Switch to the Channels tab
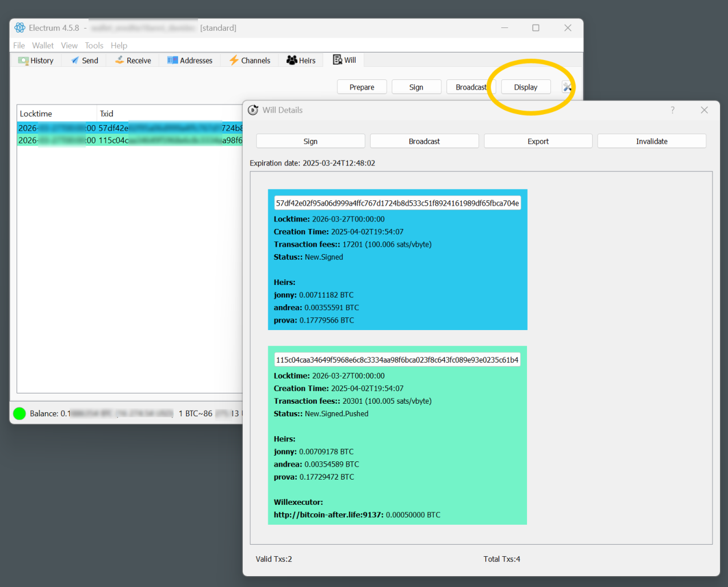728x587 pixels. pos(250,60)
